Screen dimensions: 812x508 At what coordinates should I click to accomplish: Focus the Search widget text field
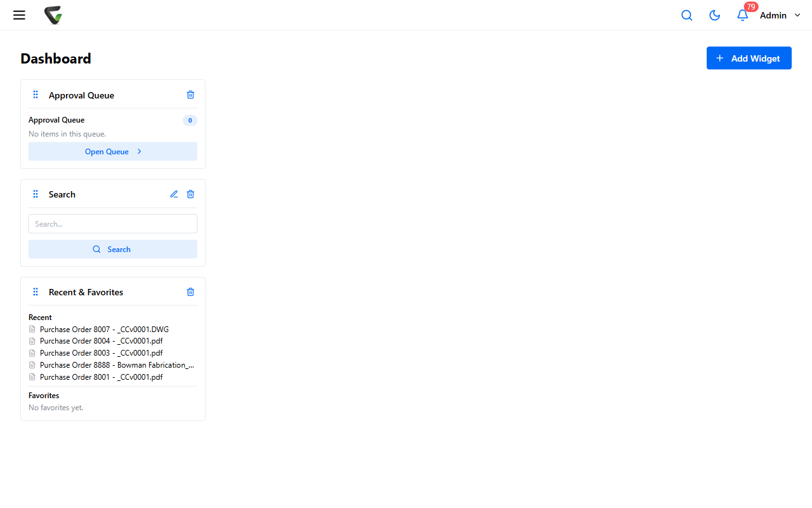(x=113, y=224)
